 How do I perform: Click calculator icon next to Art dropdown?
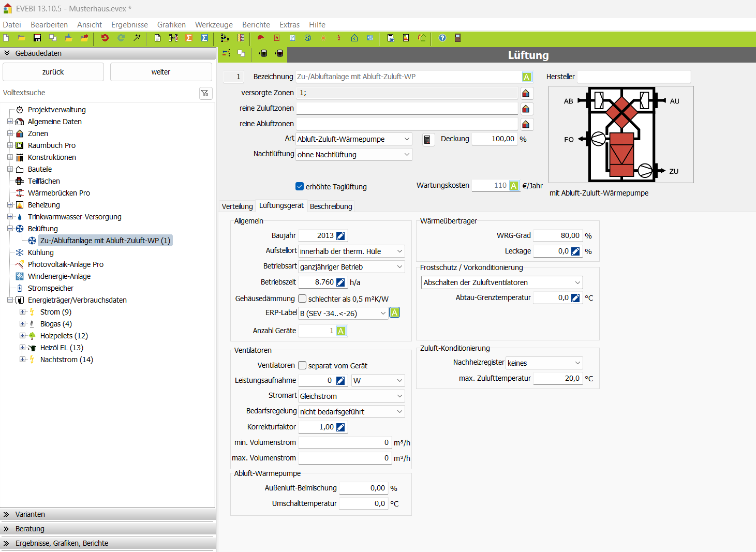427,140
